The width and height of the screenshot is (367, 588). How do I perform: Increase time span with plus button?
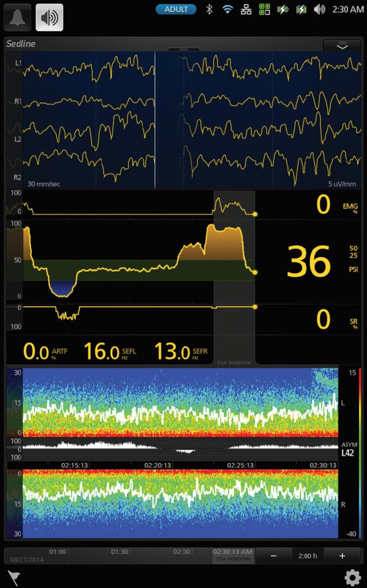point(342,556)
